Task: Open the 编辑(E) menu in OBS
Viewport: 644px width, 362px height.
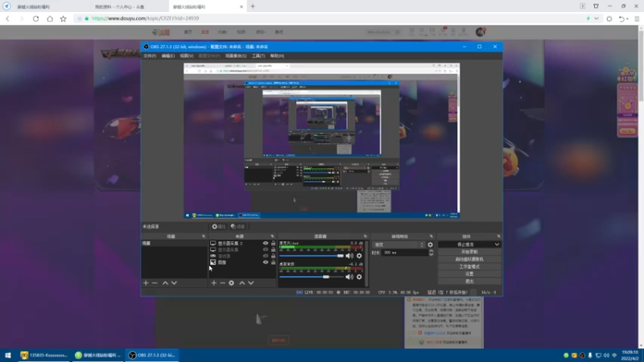Action: click(x=168, y=56)
